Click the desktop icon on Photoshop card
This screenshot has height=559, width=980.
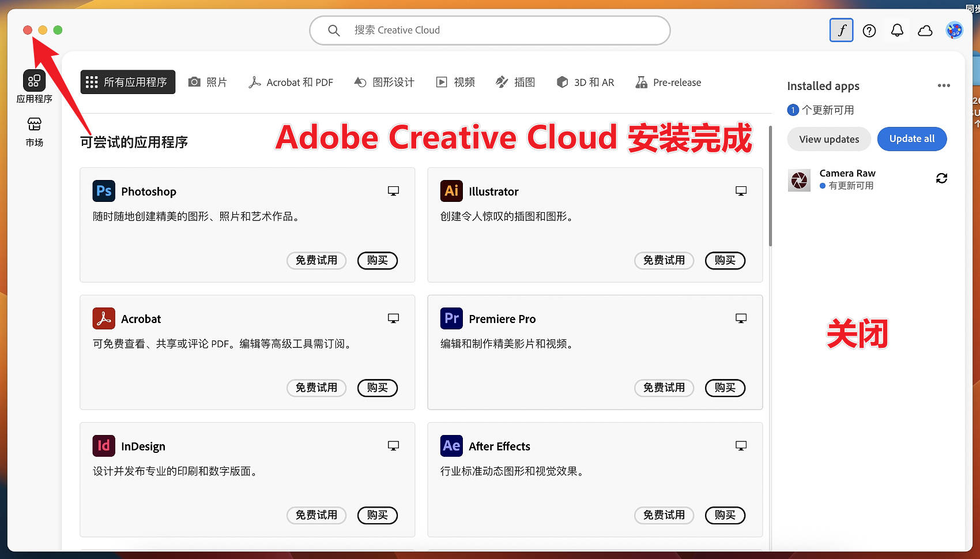tap(393, 191)
